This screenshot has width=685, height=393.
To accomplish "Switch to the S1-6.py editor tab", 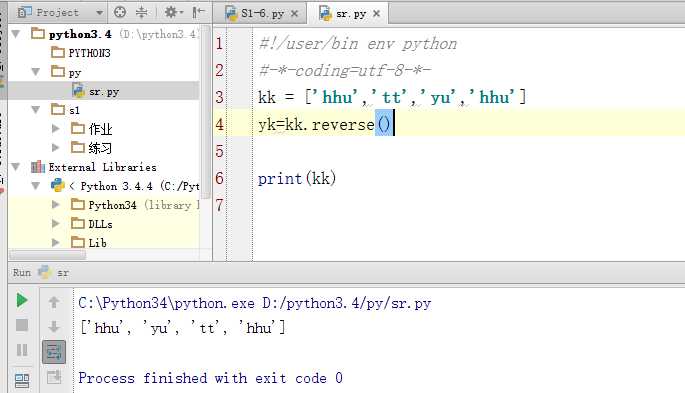I will tap(262, 14).
